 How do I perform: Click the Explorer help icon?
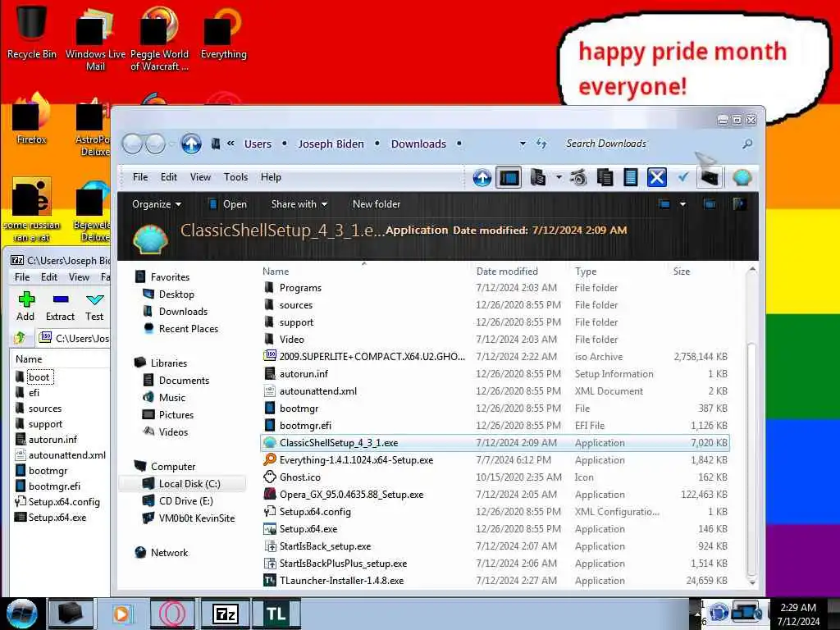pyautogui.click(x=739, y=204)
